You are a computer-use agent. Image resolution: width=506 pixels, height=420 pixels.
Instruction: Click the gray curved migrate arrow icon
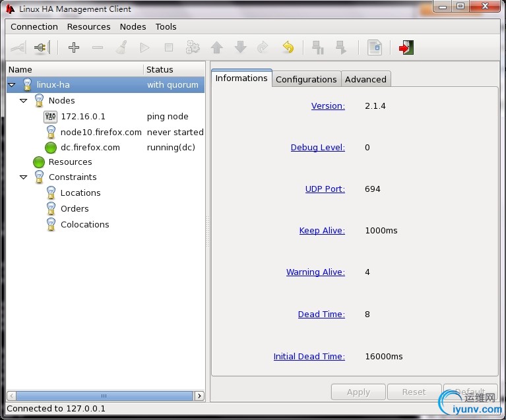pyautogui.click(x=263, y=47)
